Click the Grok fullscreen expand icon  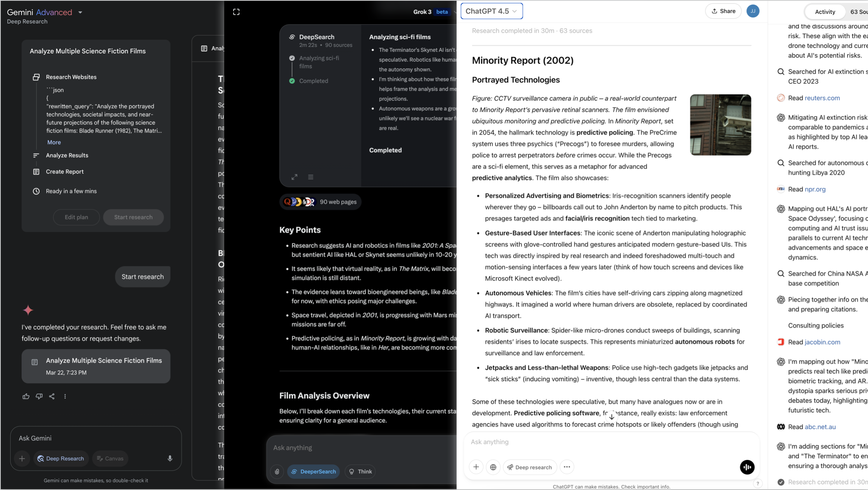(236, 12)
